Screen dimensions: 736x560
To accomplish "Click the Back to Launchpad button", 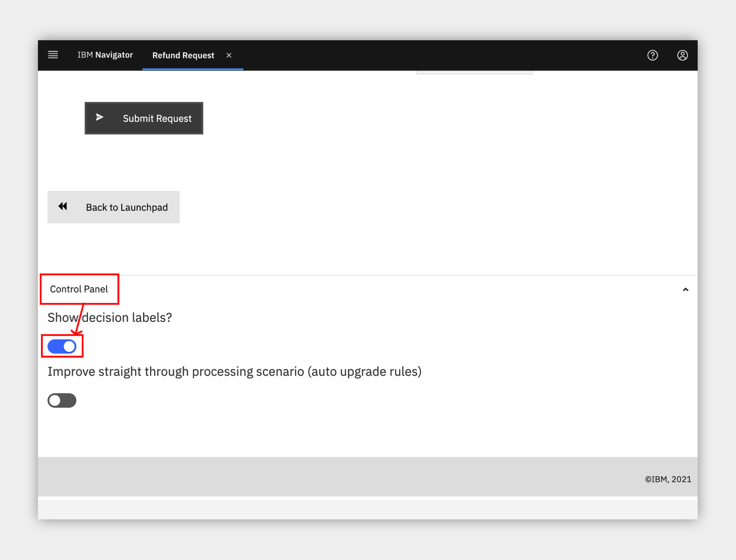I will [114, 207].
